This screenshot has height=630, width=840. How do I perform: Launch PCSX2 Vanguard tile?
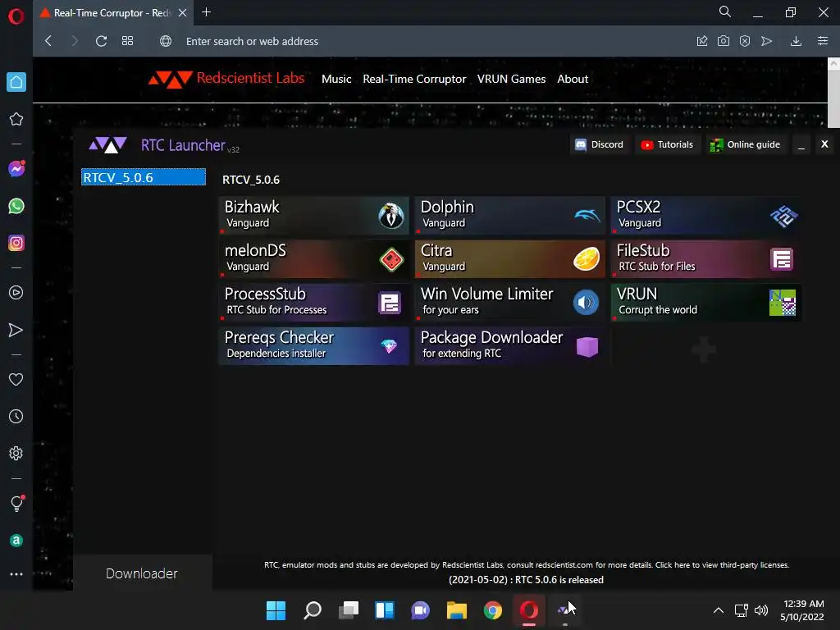706,216
